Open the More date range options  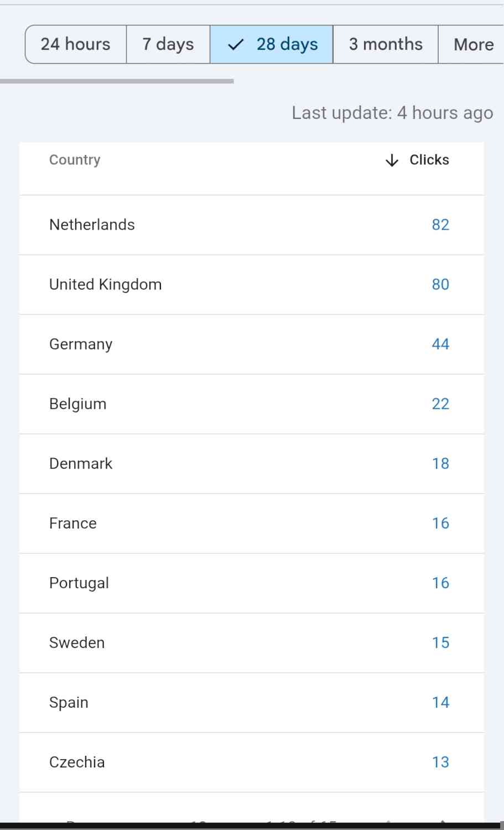pos(473,44)
